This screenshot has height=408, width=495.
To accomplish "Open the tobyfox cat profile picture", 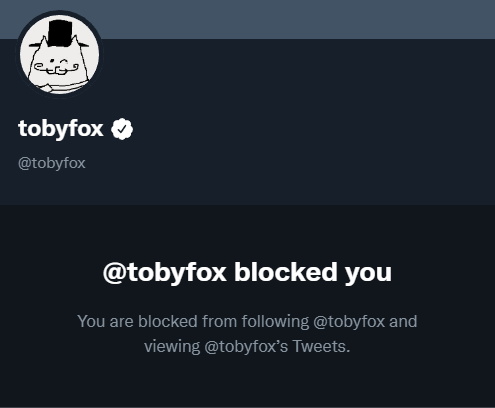I will [59, 54].
